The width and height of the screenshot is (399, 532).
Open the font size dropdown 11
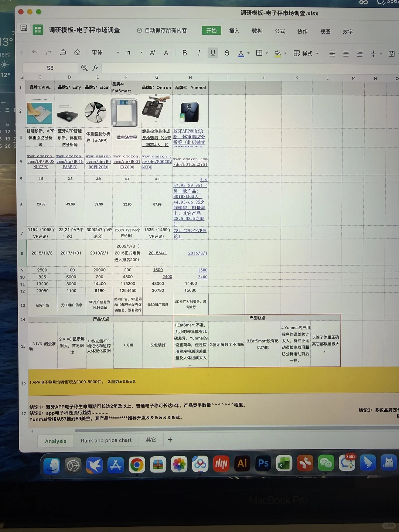coord(134,53)
